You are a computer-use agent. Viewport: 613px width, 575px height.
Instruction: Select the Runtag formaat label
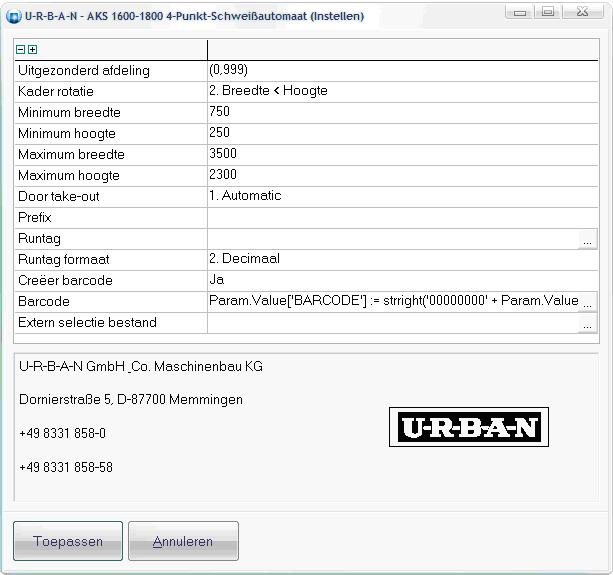[64, 260]
